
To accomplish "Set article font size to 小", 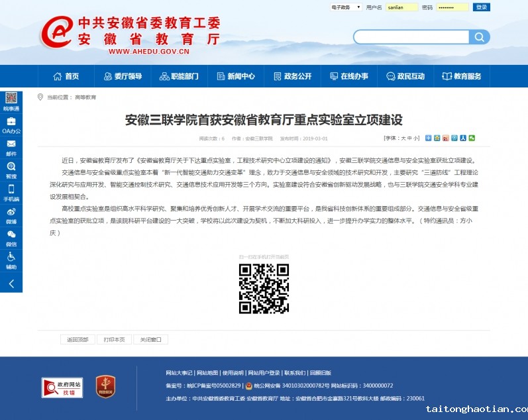I will [x=416, y=138].
